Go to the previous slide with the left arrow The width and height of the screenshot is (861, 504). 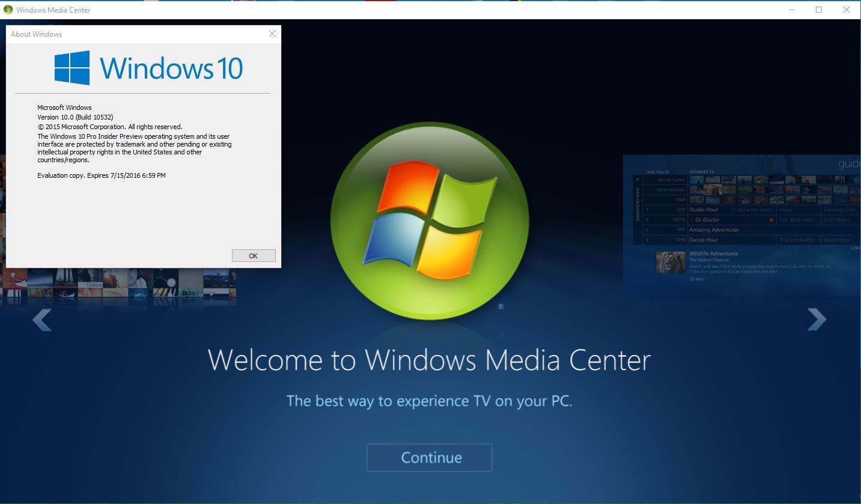(x=41, y=320)
